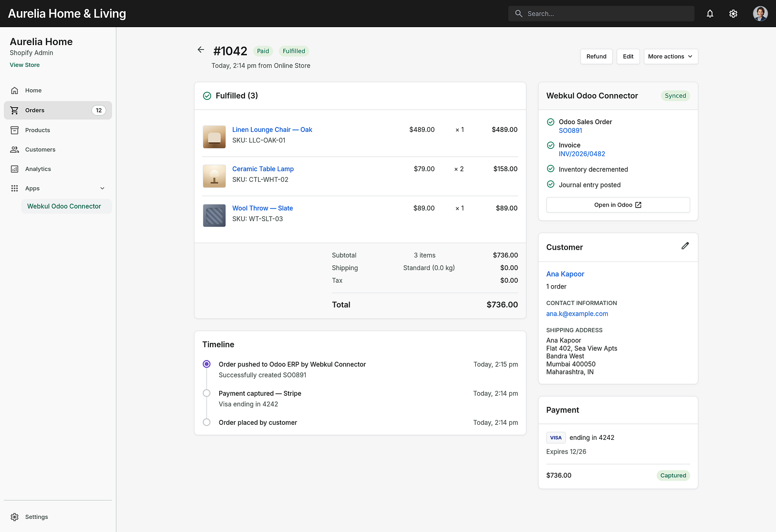Click the Open in Odoo button

click(618, 205)
